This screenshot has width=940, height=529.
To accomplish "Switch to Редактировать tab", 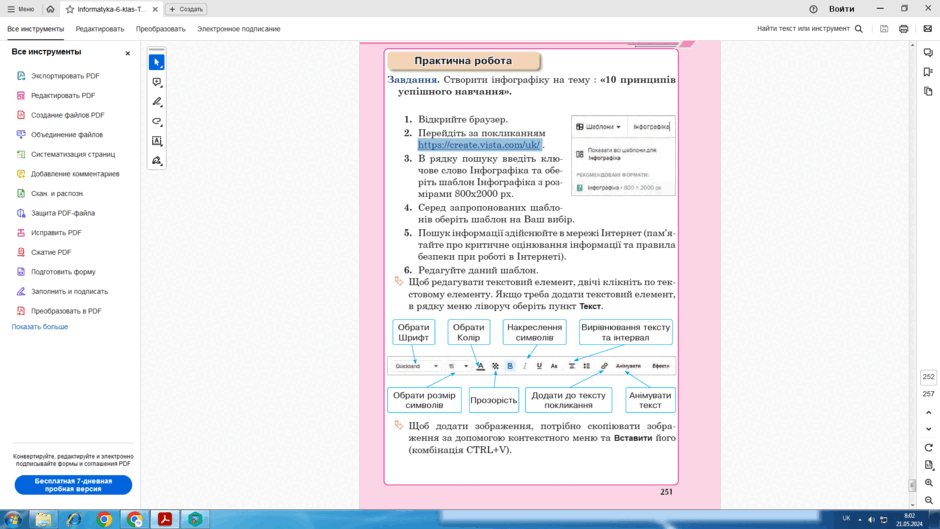I will [x=100, y=29].
